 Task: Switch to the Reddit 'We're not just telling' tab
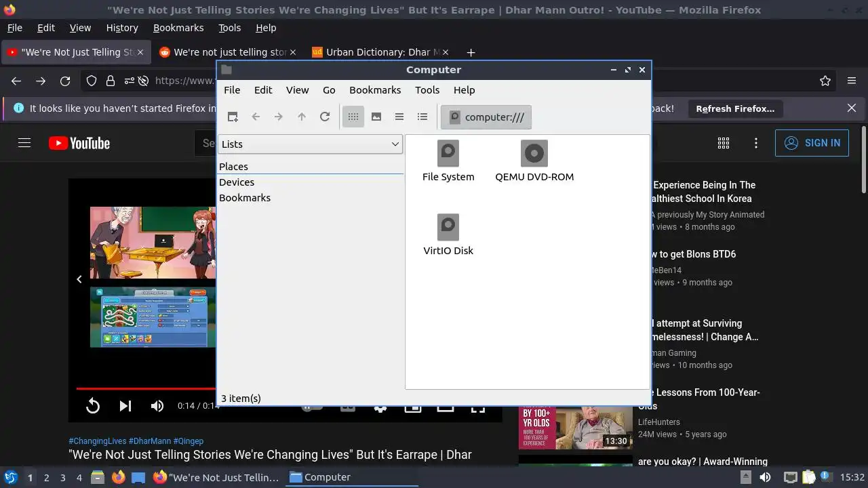pyautogui.click(x=228, y=52)
